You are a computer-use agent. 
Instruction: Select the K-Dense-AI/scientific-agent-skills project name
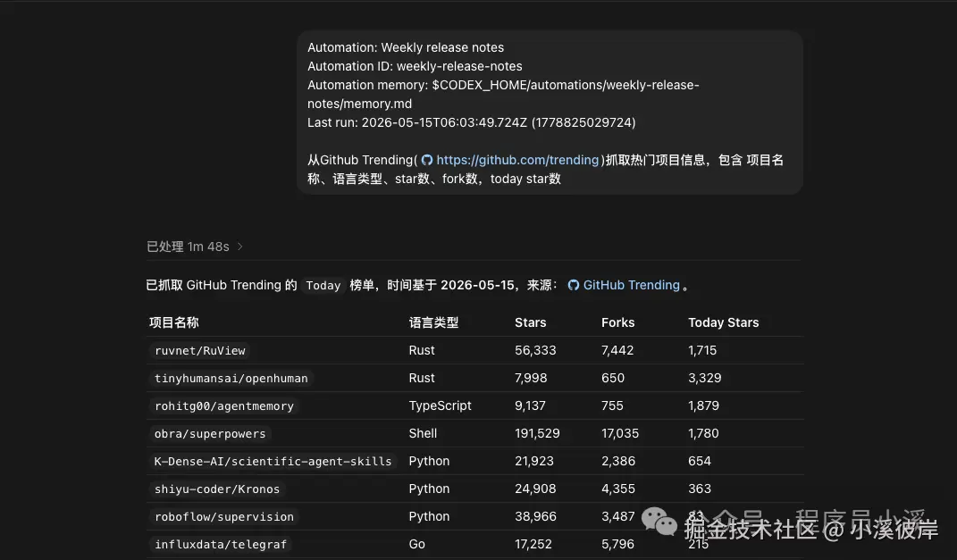point(273,461)
